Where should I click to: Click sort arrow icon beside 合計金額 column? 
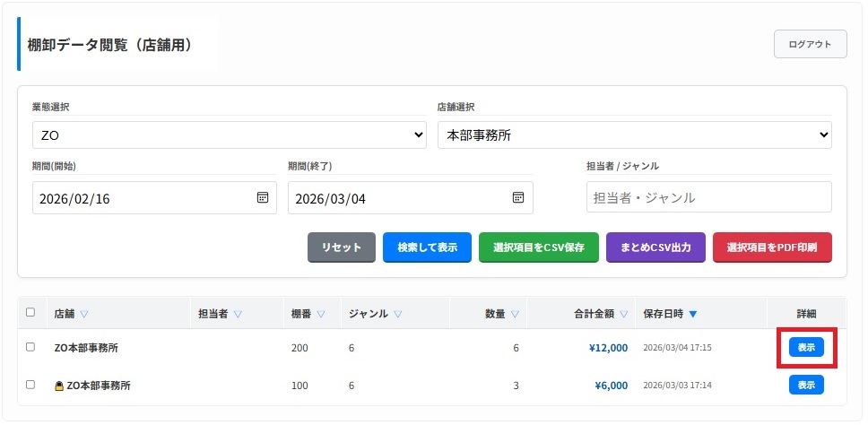(x=623, y=314)
